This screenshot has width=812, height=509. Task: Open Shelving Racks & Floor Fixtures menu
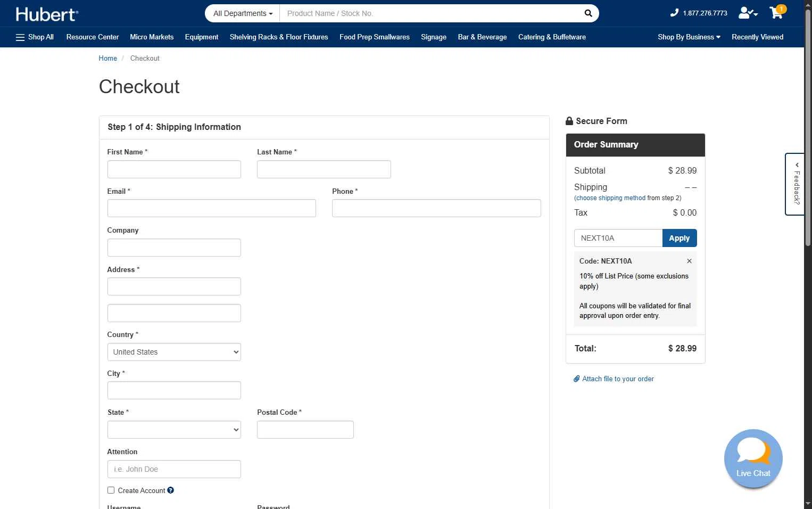pos(279,37)
